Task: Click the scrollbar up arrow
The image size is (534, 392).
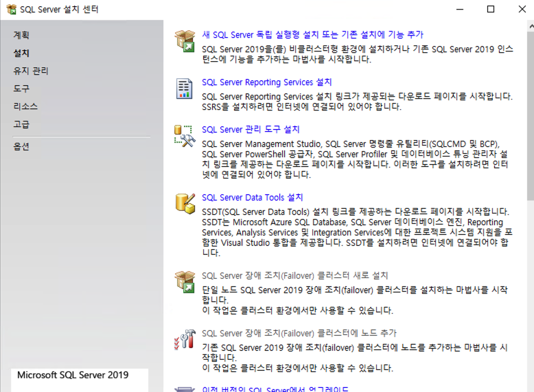Action: pyautogui.click(x=531, y=26)
